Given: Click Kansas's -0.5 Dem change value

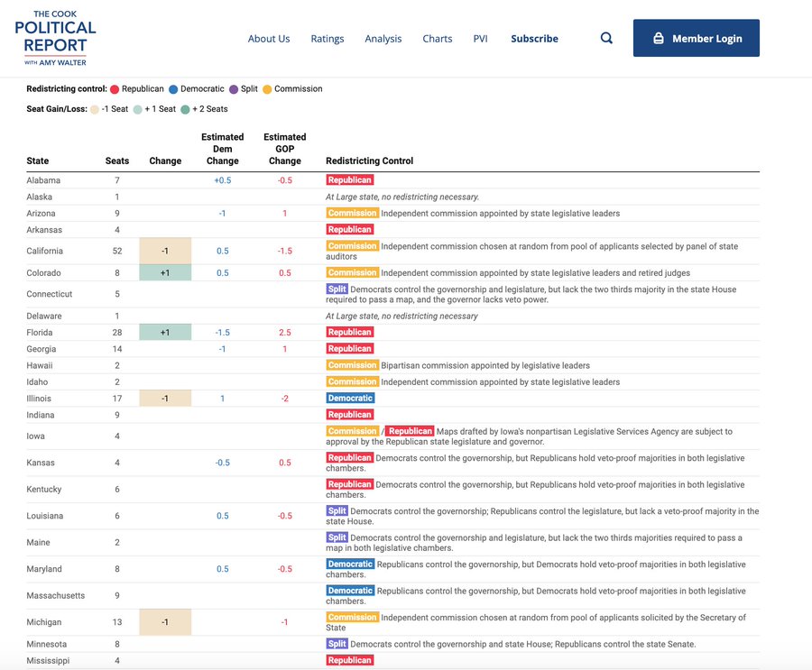Looking at the screenshot, I should [223, 463].
